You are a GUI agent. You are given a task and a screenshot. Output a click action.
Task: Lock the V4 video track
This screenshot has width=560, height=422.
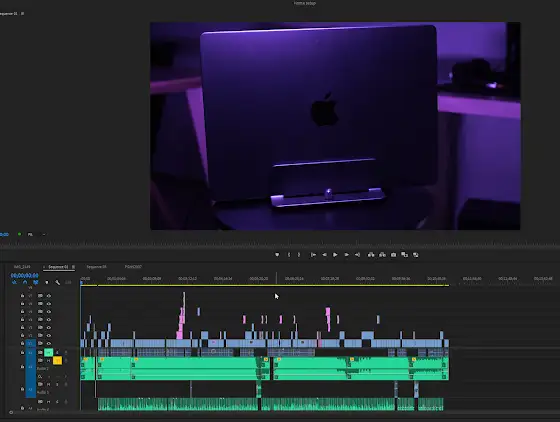(22, 320)
